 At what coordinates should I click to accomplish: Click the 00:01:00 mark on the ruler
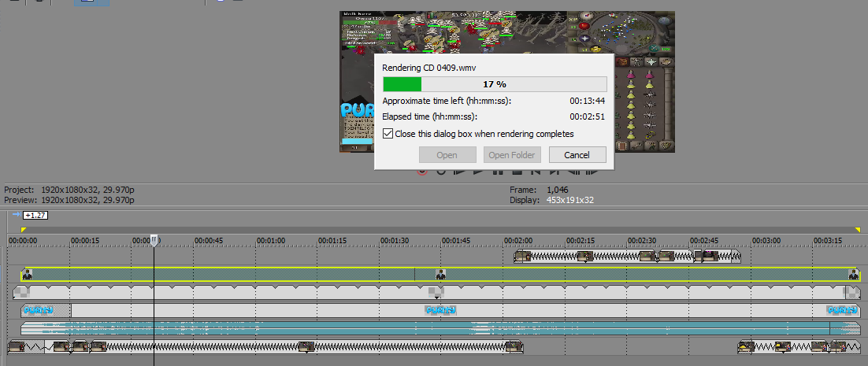271,241
